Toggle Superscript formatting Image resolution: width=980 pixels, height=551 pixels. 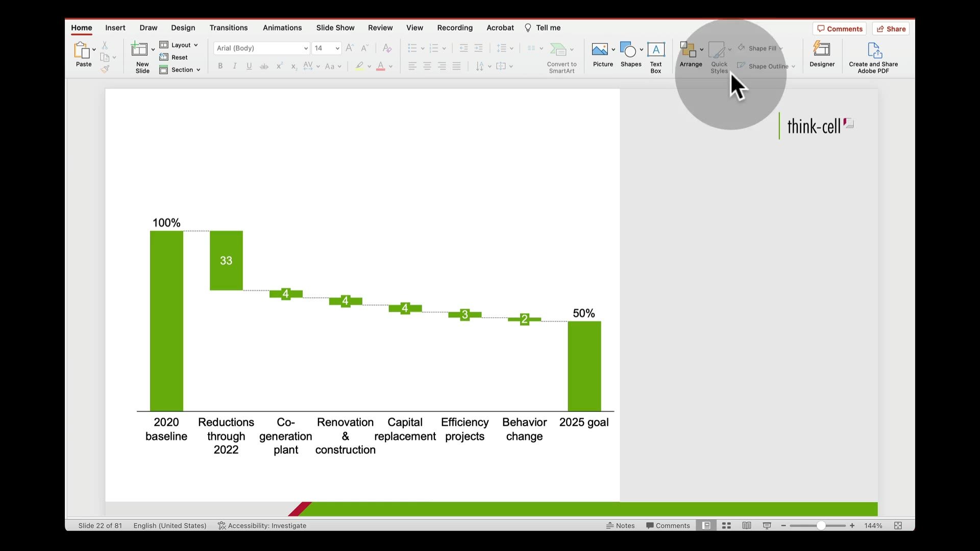tap(279, 66)
